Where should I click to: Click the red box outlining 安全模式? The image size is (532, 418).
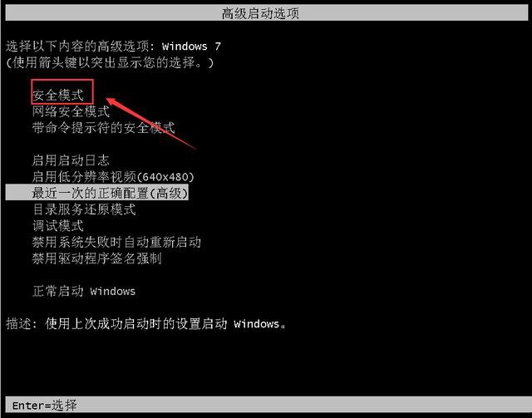coord(62,91)
